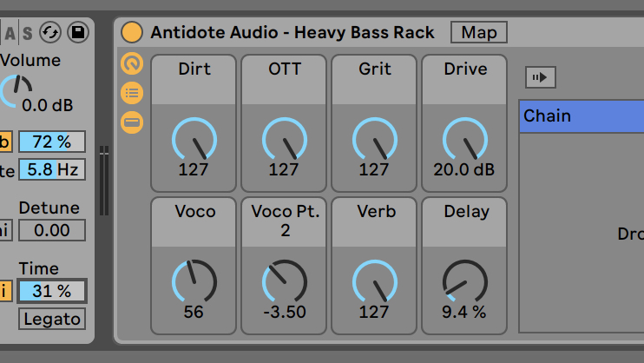Viewport: 644px width, 363px height.
Task: Click the Dirt macro knob
Action: click(x=194, y=140)
